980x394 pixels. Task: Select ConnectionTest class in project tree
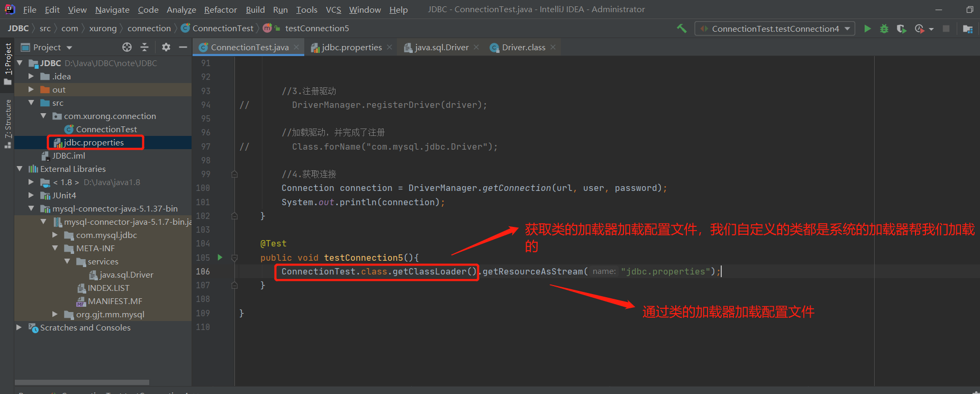click(x=106, y=129)
